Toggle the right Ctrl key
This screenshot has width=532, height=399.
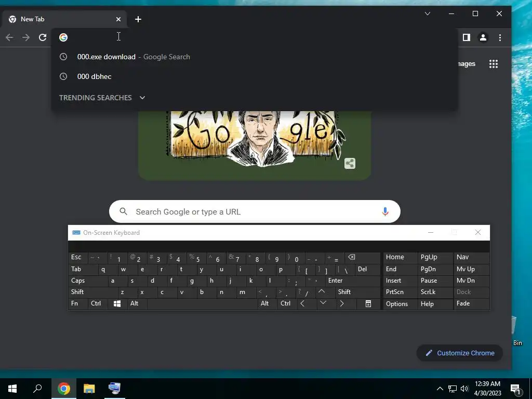tap(287, 303)
